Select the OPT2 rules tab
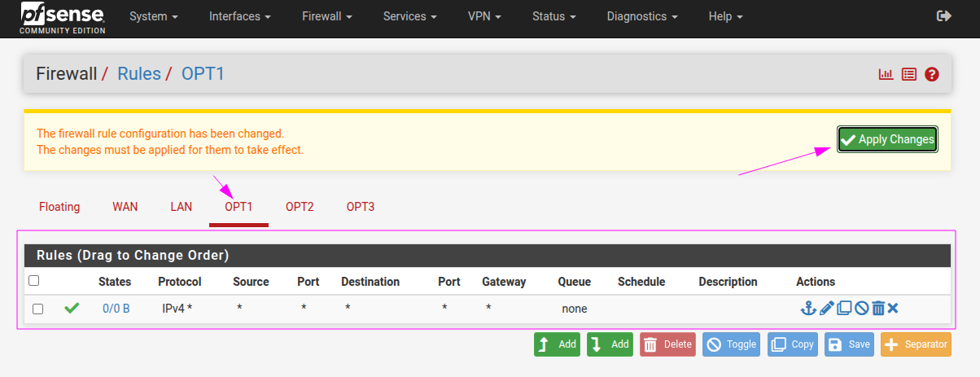This screenshot has height=377, width=980. pos(300,207)
